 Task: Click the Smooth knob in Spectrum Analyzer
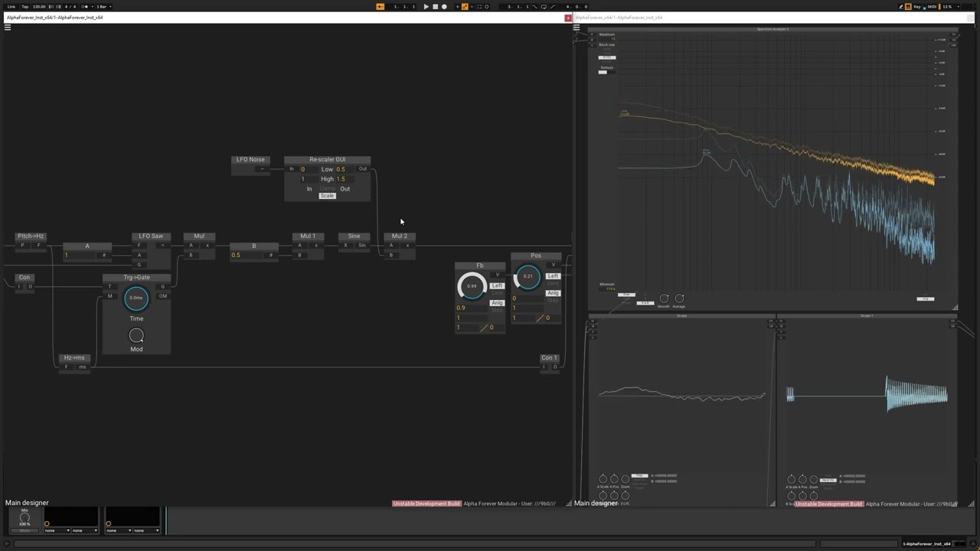click(x=664, y=298)
